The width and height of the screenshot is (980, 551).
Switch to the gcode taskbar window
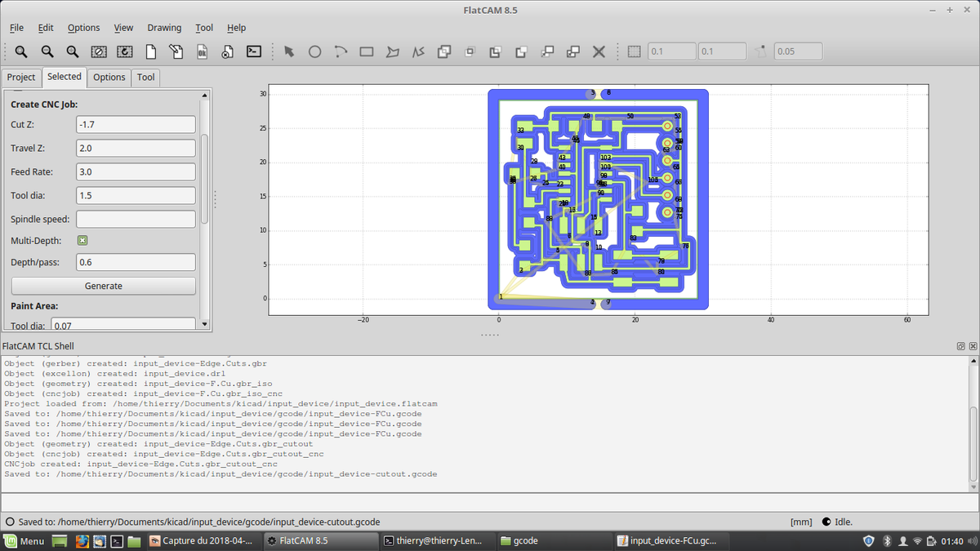(554, 540)
